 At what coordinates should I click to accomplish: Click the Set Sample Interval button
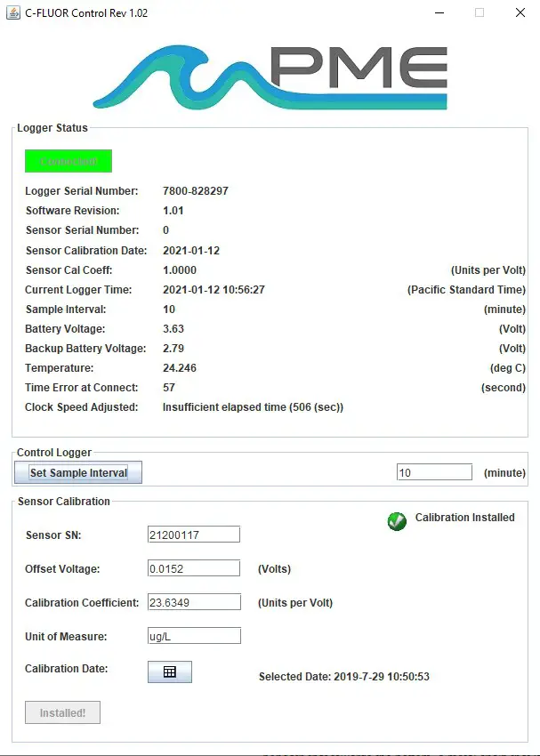[x=78, y=472]
